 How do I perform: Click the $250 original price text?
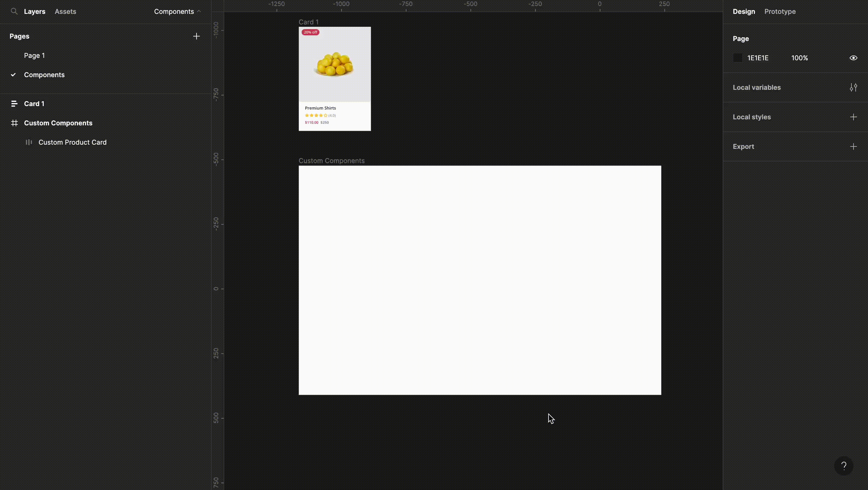pos(325,122)
